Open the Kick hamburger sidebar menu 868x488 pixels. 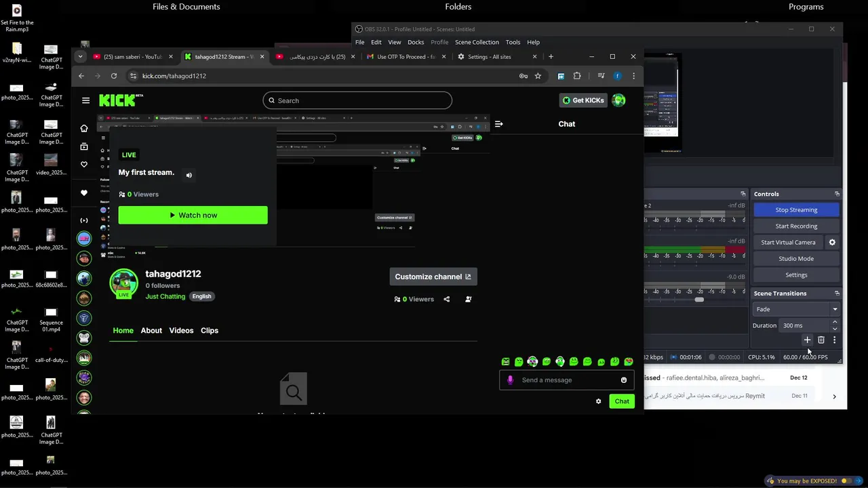[x=85, y=100]
